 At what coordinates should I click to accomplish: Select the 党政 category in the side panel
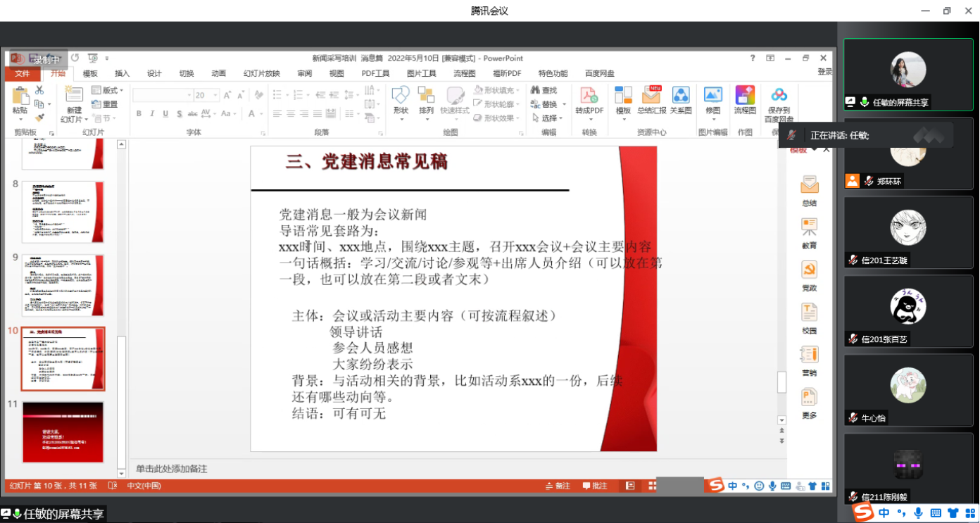[810, 275]
